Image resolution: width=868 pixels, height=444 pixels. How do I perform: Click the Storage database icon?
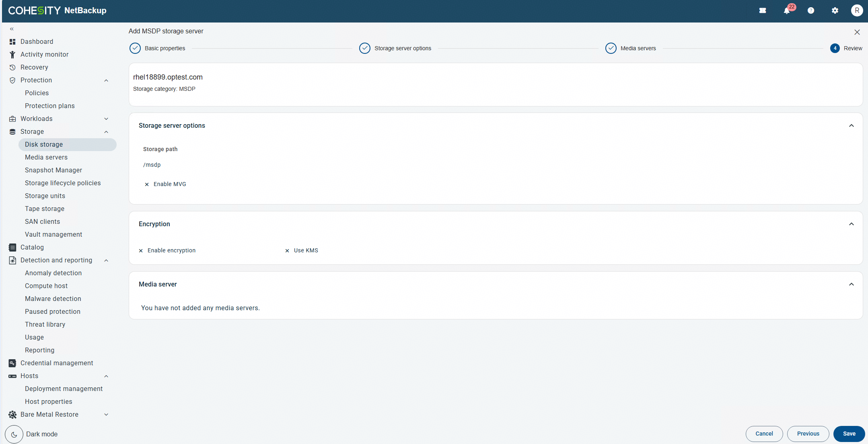coord(12,132)
